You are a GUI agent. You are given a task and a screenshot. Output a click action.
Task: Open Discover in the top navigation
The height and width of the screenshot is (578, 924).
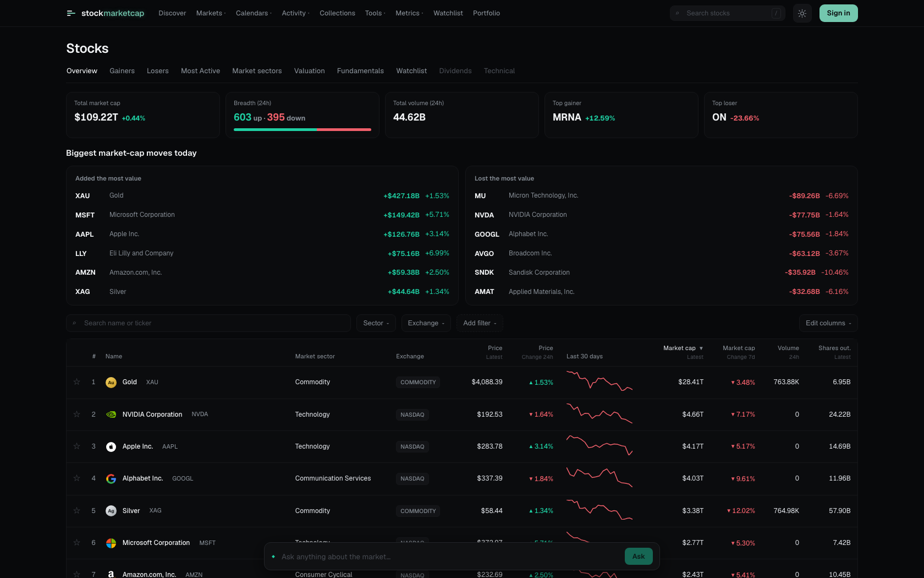tap(172, 13)
